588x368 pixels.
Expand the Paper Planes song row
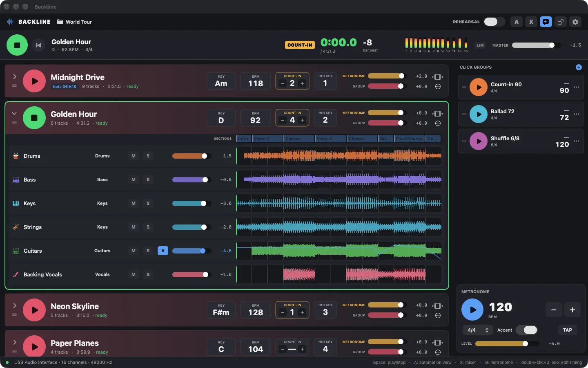coord(15,342)
